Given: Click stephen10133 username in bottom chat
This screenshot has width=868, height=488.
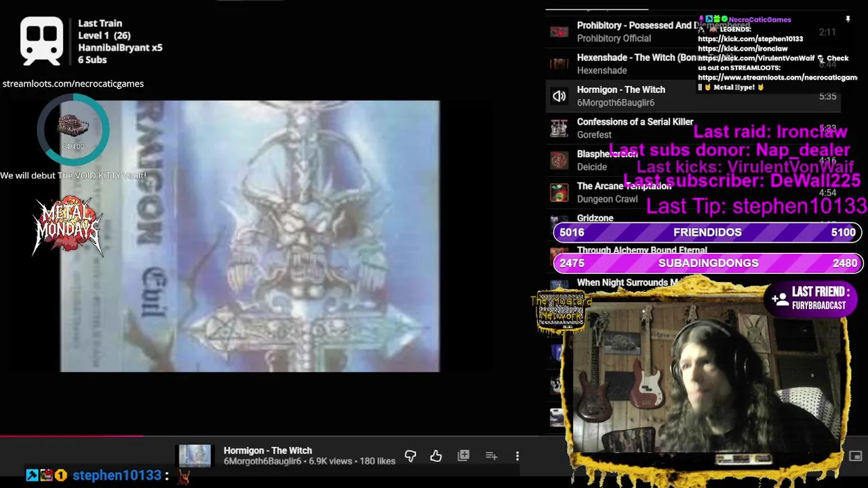Looking at the screenshot, I should tap(117, 476).
